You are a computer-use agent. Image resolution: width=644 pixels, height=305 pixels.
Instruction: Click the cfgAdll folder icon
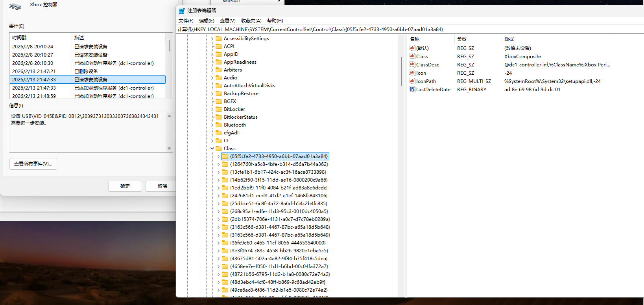(219, 133)
